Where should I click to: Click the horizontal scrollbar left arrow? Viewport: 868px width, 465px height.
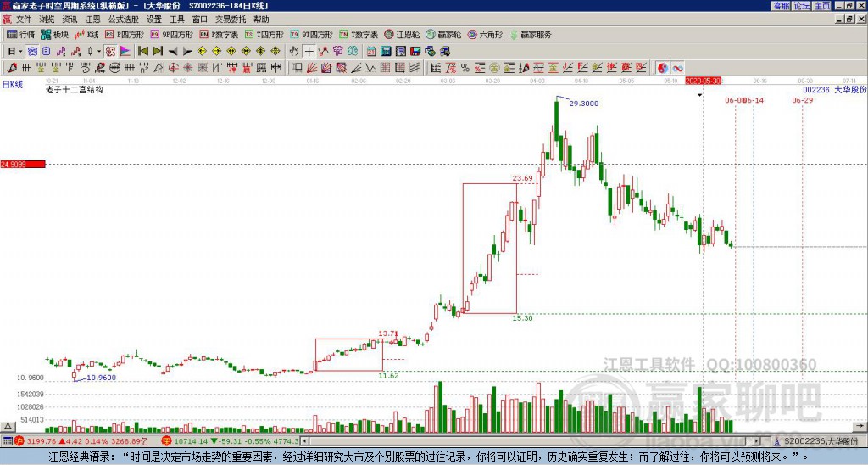click(x=304, y=441)
